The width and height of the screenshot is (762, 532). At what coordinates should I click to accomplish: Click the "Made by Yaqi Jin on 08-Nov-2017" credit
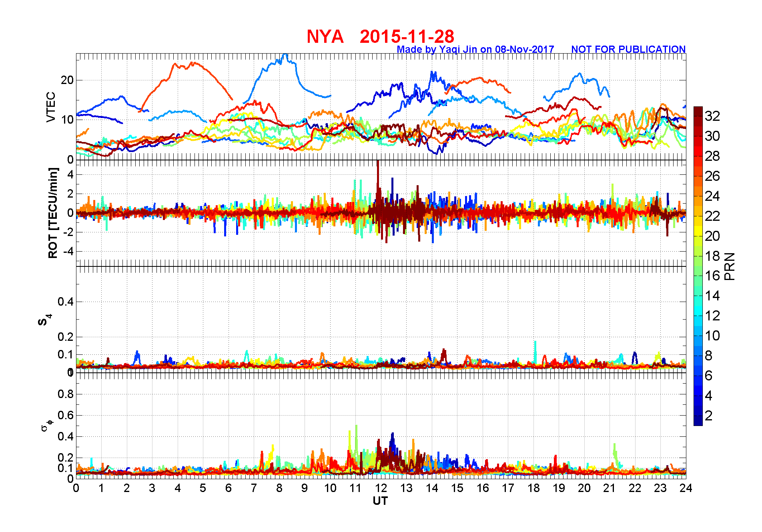(x=475, y=49)
